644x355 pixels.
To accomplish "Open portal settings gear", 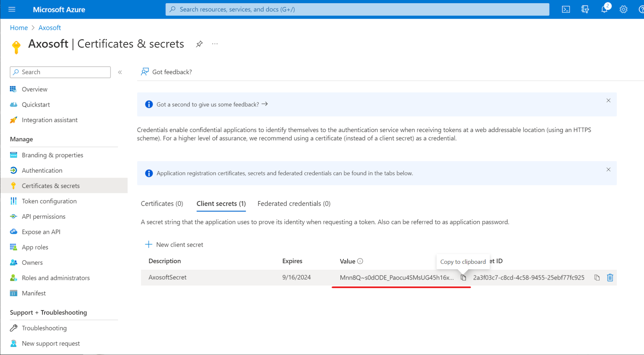I will 624,9.
